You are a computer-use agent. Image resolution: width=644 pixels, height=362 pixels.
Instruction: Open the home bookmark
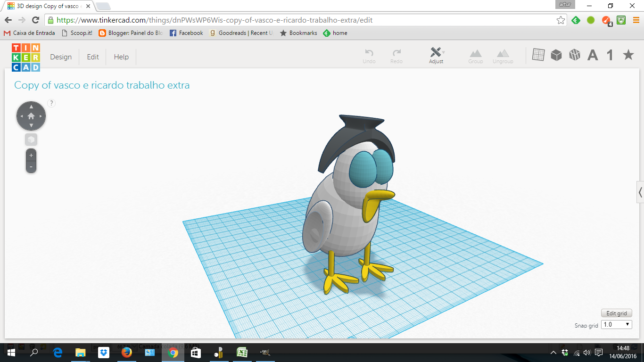pyautogui.click(x=335, y=33)
